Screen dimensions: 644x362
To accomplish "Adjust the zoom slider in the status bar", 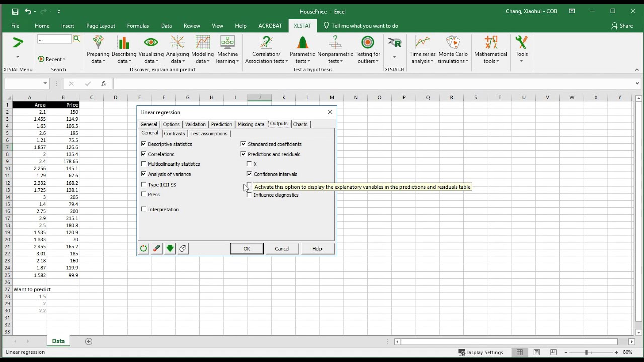I will point(586,352).
